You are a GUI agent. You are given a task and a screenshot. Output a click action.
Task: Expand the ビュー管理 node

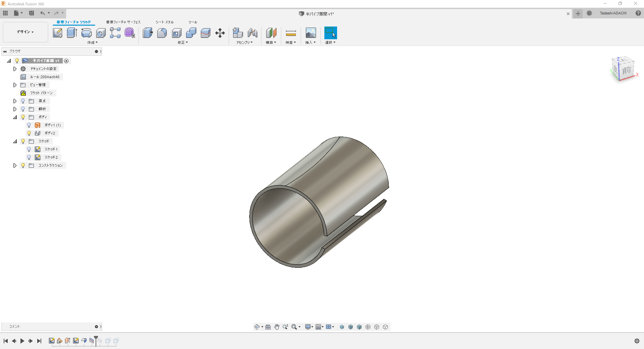(15, 85)
